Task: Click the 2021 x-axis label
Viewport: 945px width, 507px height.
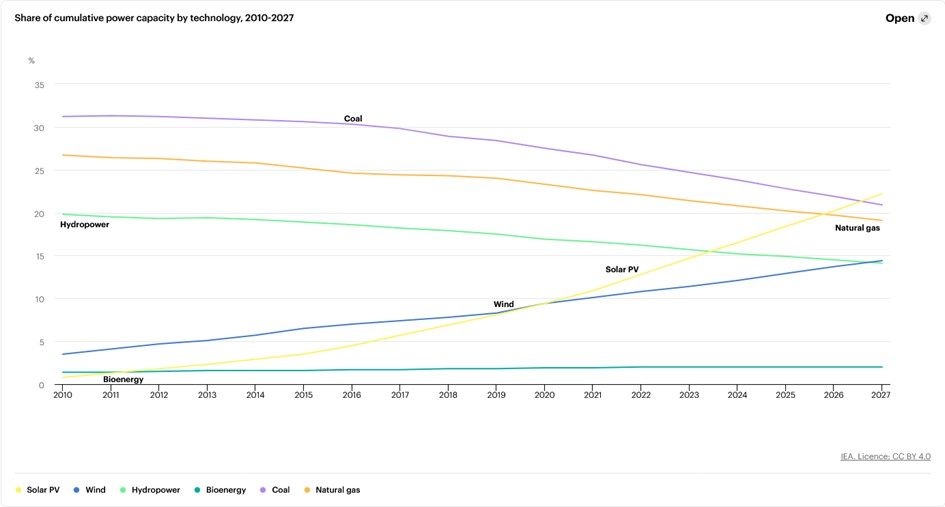Action: click(592, 395)
